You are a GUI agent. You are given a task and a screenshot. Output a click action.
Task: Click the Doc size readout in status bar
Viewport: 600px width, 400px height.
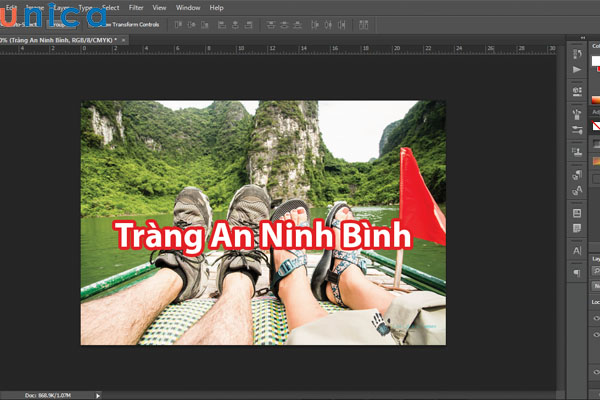48,395
